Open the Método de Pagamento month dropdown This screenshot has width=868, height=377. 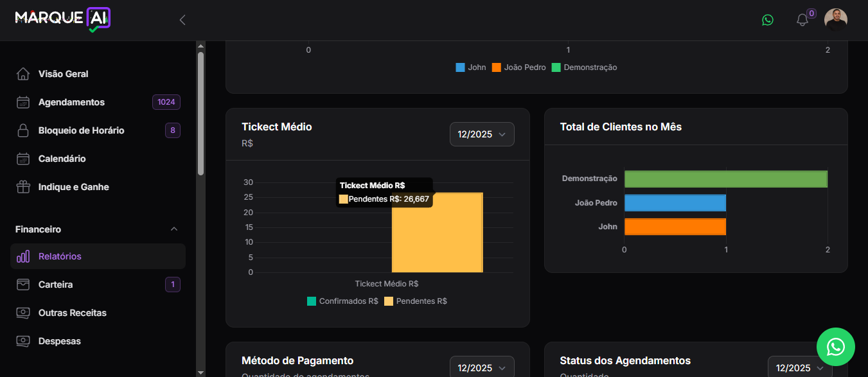pos(482,368)
